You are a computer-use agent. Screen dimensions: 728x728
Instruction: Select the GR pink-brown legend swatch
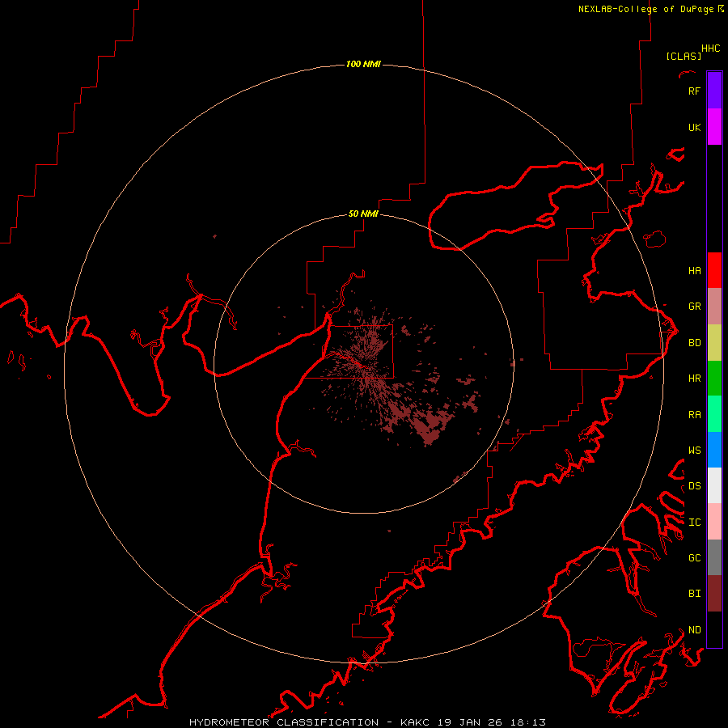click(x=714, y=307)
